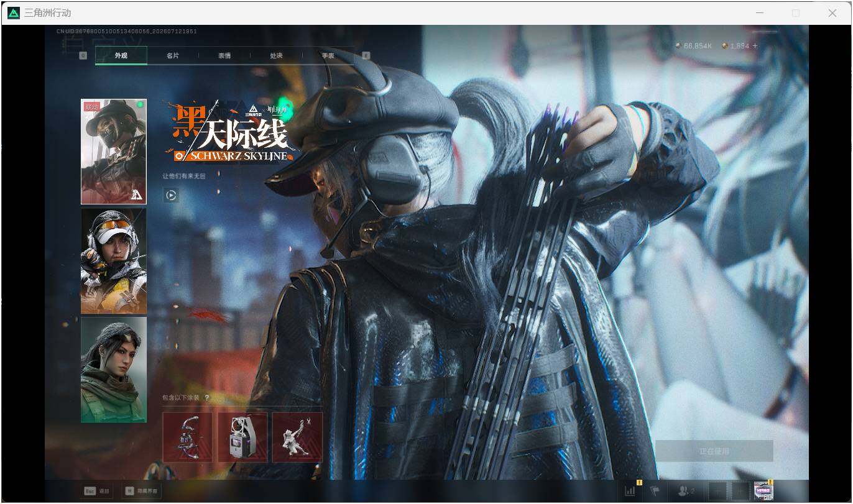Click the 1,884 premium currency balance
The height and width of the screenshot is (504, 853).
(736, 46)
